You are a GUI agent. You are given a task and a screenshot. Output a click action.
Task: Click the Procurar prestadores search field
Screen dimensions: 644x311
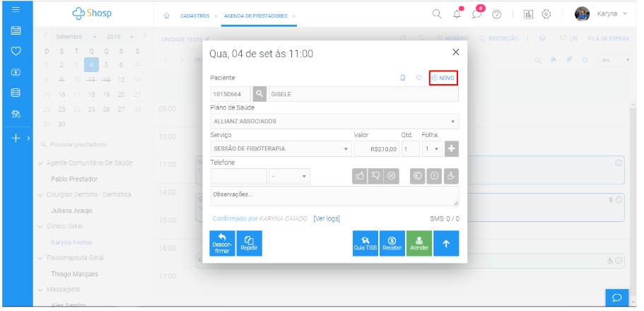click(x=78, y=145)
